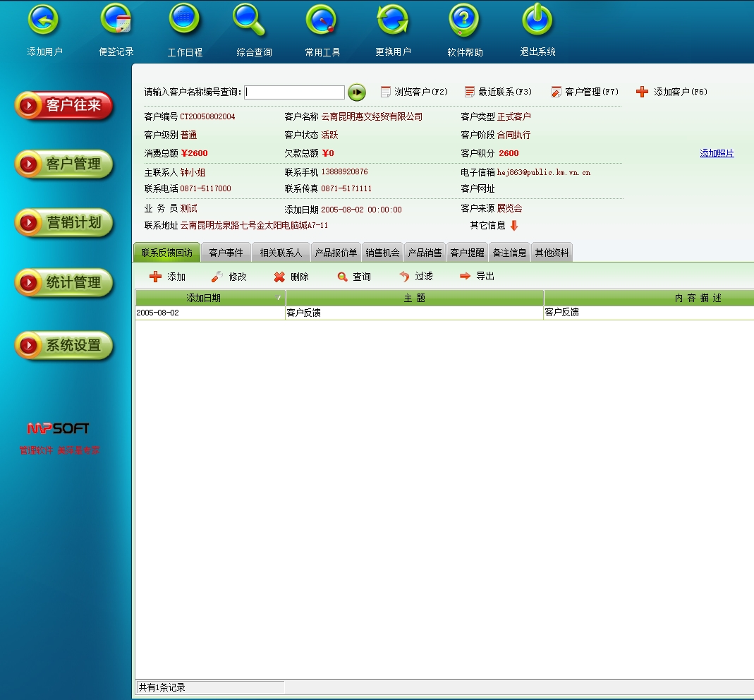Viewport: 754px width, 700px height.
Task: Click the 更换用户 switch user icon
Action: (x=393, y=21)
